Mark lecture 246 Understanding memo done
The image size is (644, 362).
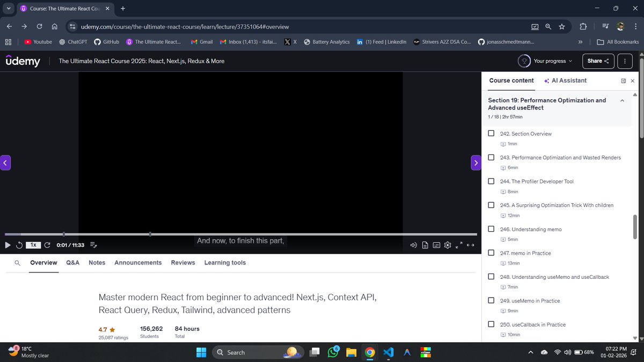[491, 229]
